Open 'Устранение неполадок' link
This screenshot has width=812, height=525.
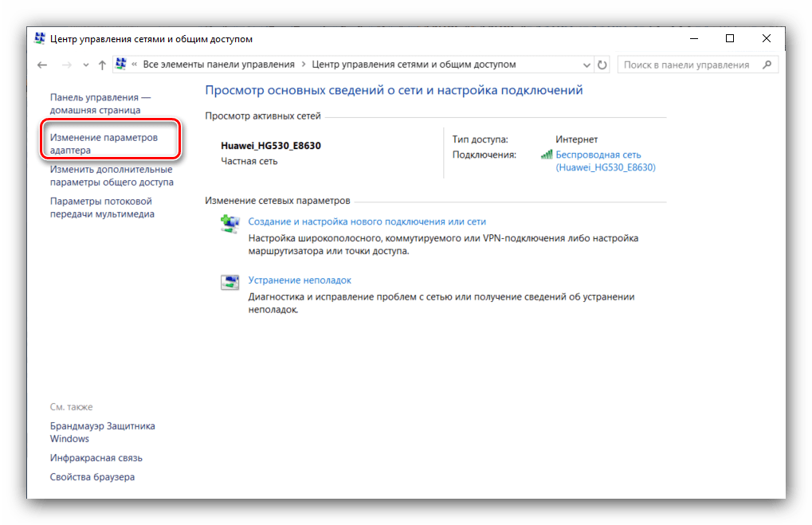click(x=300, y=280)
